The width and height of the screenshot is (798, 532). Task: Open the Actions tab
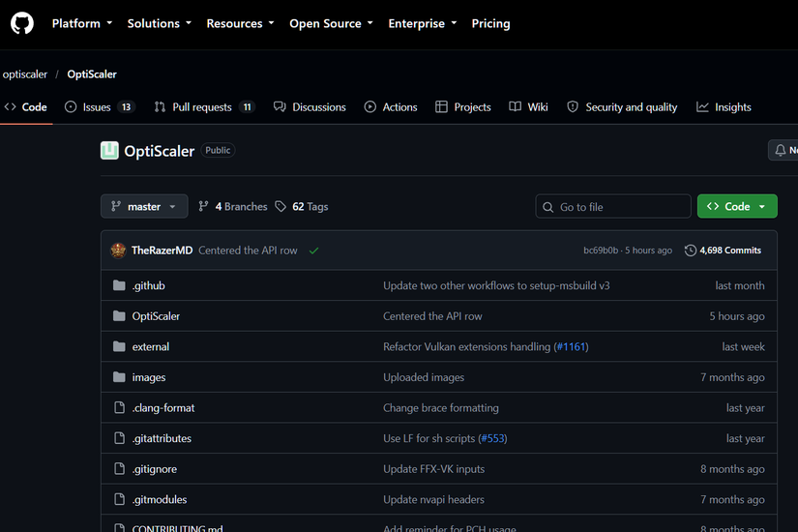[x=391, y=107]
